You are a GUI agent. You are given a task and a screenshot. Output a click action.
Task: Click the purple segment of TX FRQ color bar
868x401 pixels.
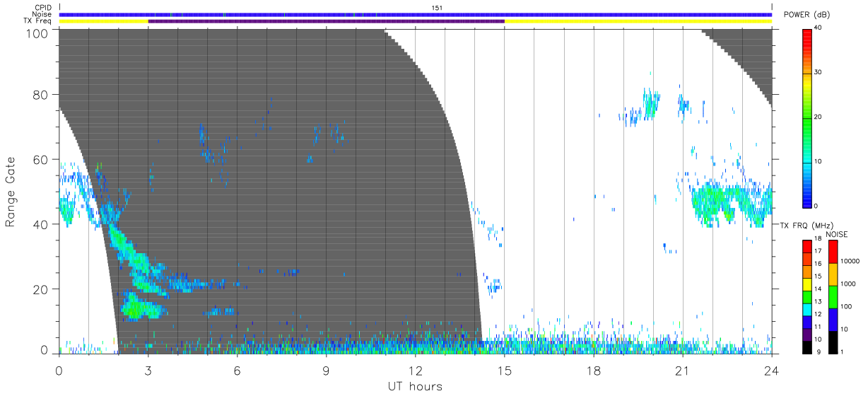click(x=807, y=334)
